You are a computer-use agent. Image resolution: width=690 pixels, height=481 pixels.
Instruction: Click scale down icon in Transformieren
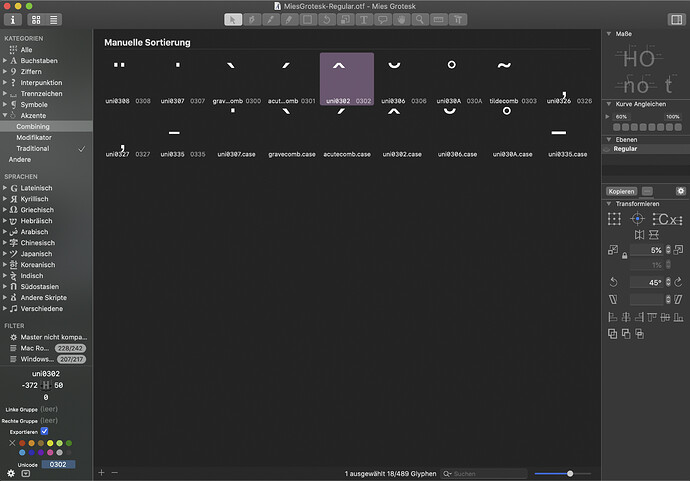click(613, 250)
